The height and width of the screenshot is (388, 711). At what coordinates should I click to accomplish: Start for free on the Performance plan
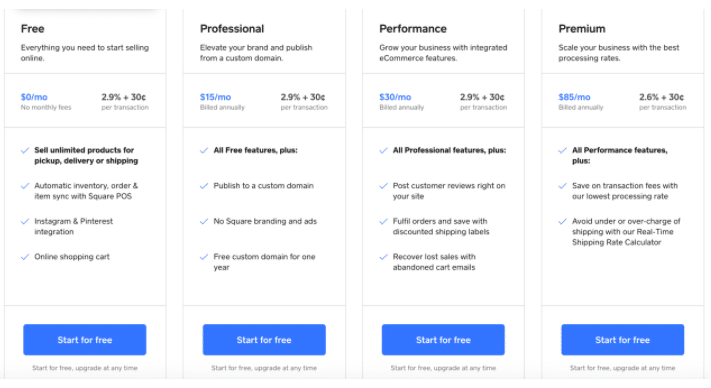[x=443, y=340]
